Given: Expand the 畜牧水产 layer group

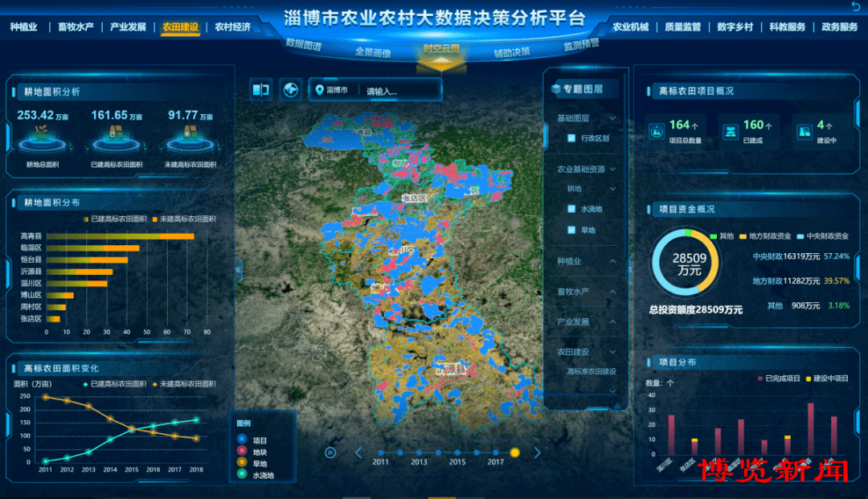Looking at the screenshot, I should coord(612,292).
